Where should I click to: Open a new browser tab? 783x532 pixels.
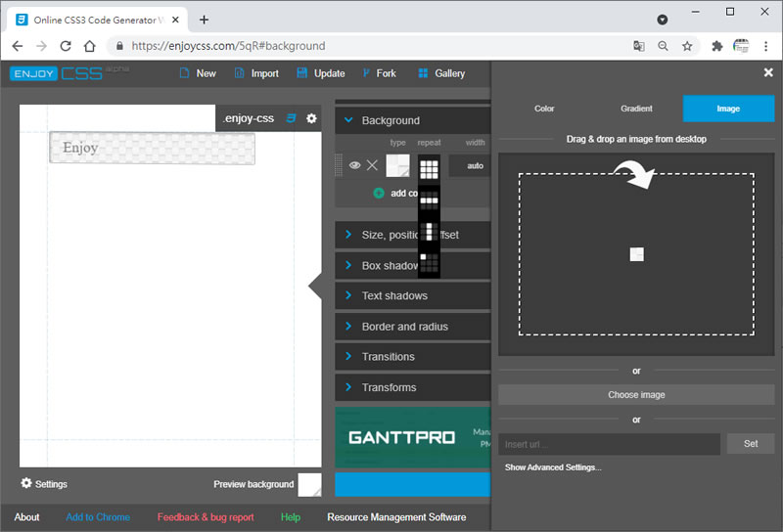point(204,20)
